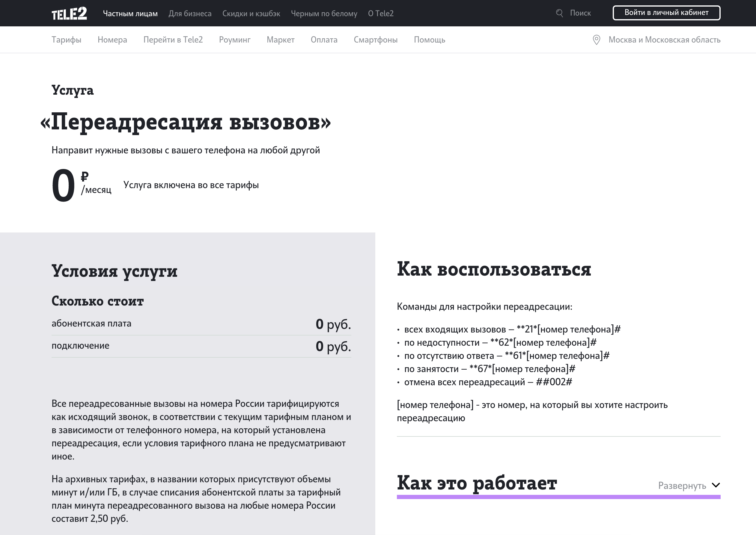
Task: Click the text Услуга включена во все тарифы
Action: [191, 185]
